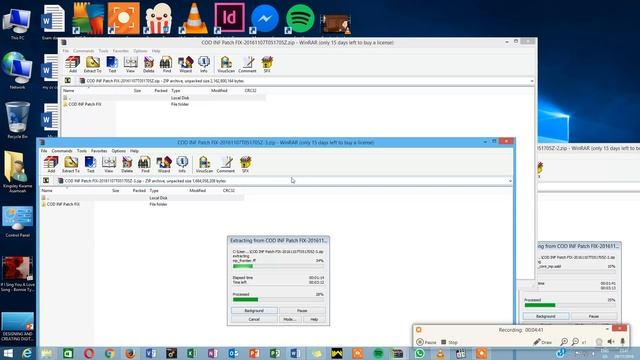
Task: Cancel the extraction in center dialog
Action: 254,319
